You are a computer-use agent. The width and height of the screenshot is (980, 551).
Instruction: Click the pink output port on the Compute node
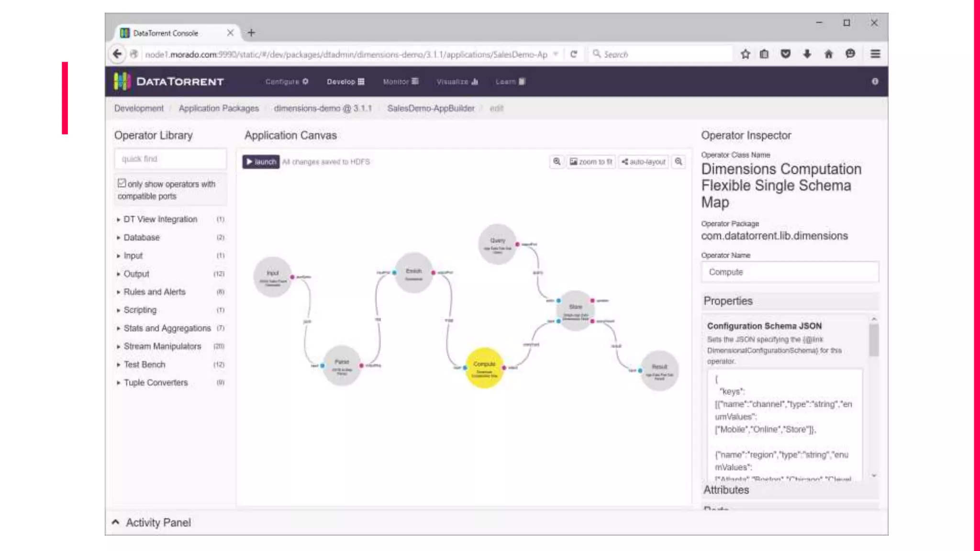click(504, 368)
